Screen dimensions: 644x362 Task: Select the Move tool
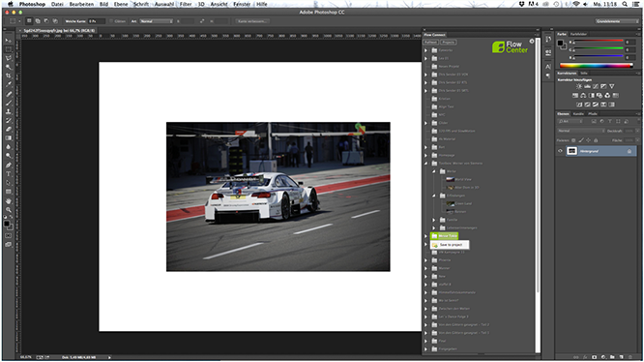coord(8,41)
